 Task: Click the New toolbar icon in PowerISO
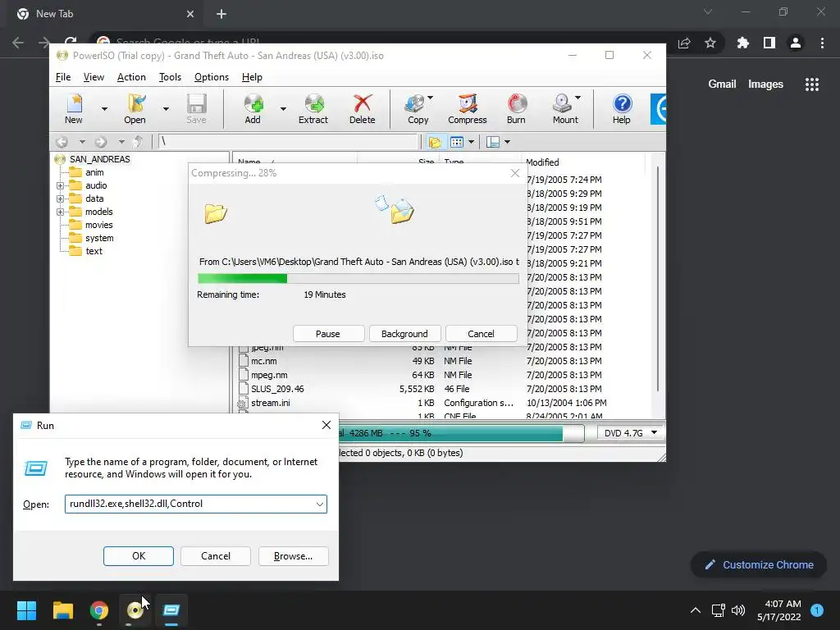74,109
